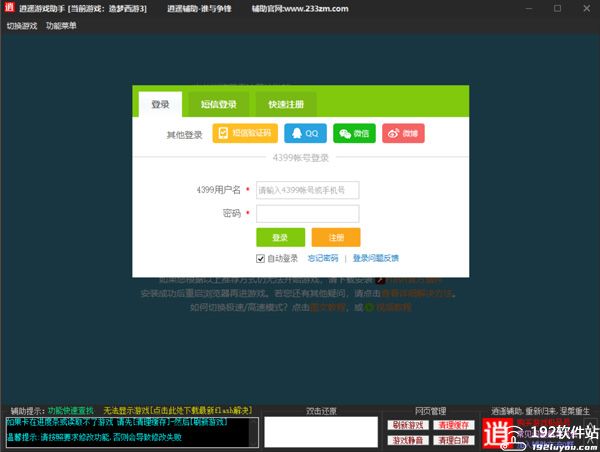Viewport: 600px width, 452px height.
Task: Log in with QQ
Action: (x=305, y=133)
